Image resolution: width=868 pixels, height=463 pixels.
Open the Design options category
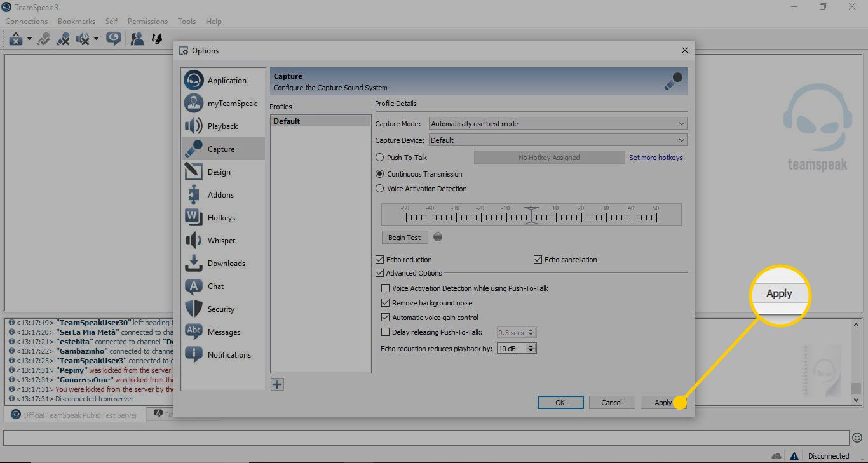click(x=223, y=172)
